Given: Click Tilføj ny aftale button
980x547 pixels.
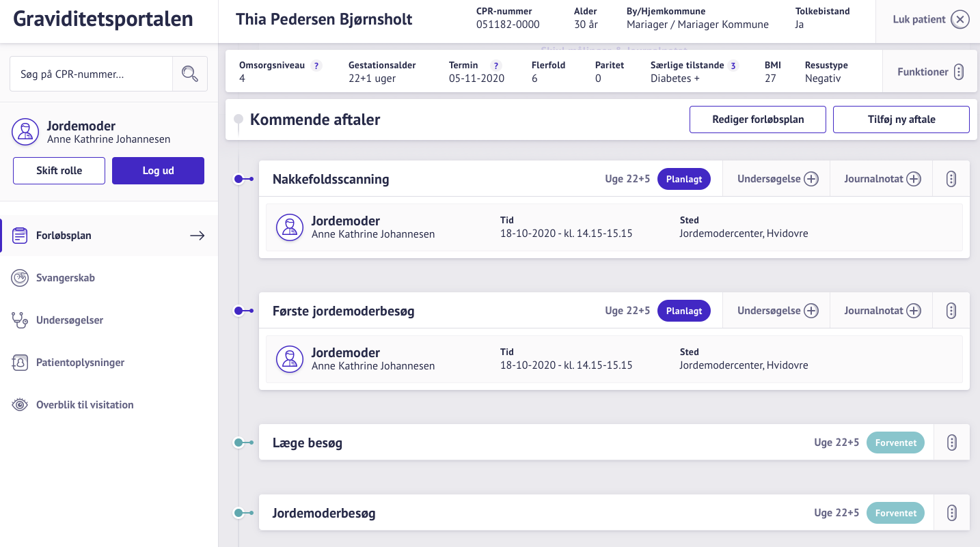Looking at the screenshot, I should pos(901,120).
